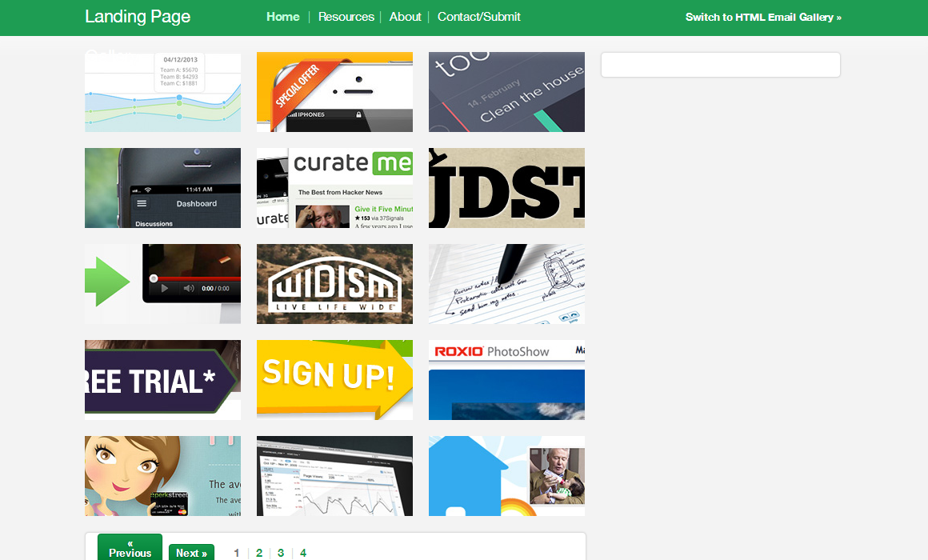Screen dimensions: 928x560
Task: Open the Free Trial banner thumbnail
Action: [162, 379]
